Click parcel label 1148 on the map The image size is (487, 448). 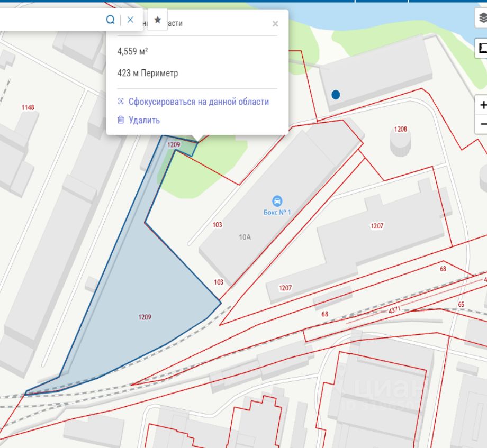tap(28, 107)
